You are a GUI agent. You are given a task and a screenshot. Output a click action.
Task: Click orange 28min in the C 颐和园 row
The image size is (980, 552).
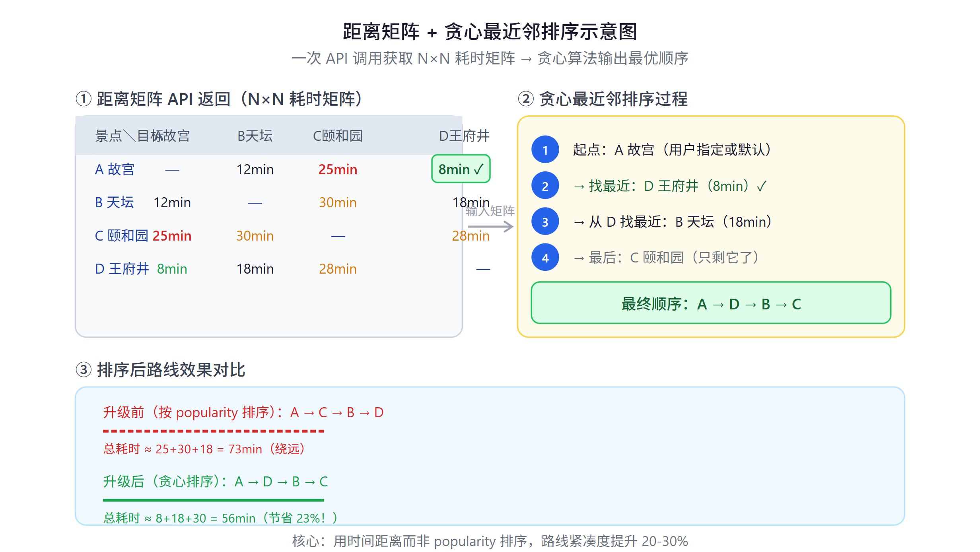point(471,236)
